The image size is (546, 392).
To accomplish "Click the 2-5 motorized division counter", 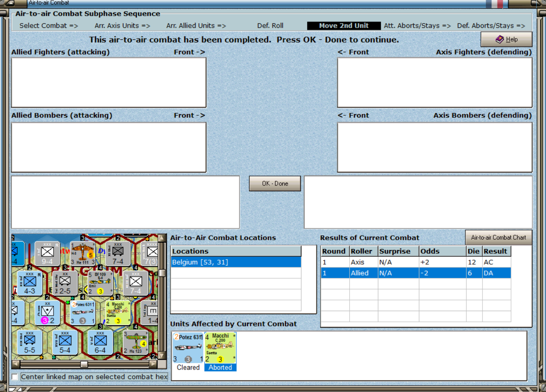I will click(65, 283).
